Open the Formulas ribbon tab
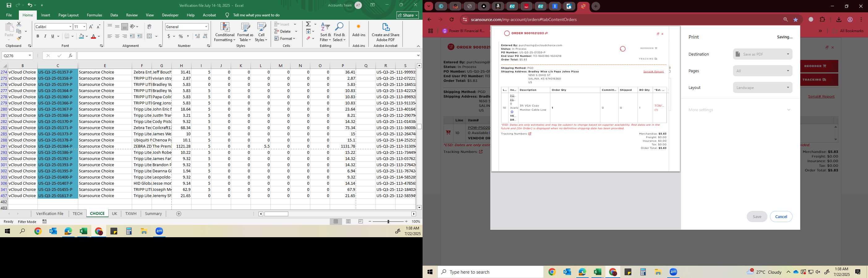The width and height of the screenshot is (868, 278). (x=94, y=15)
